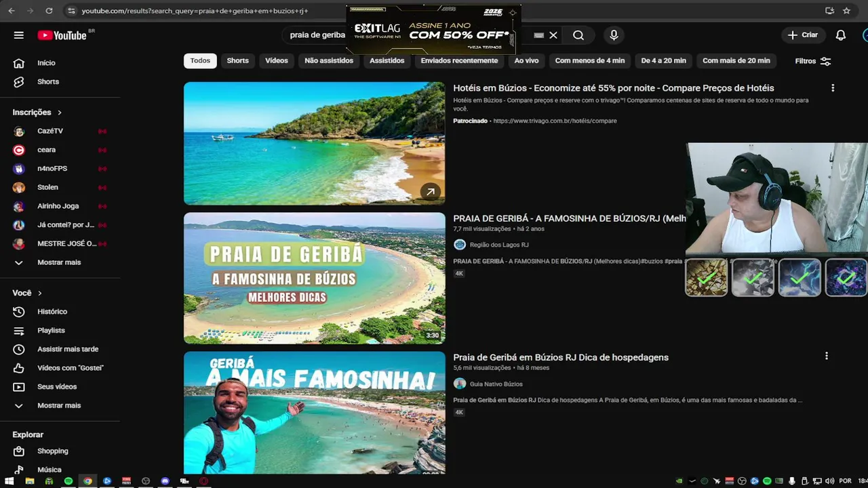Select the Todos filter chip
This screenshot has width=868, height=488.
pos(200,61)
